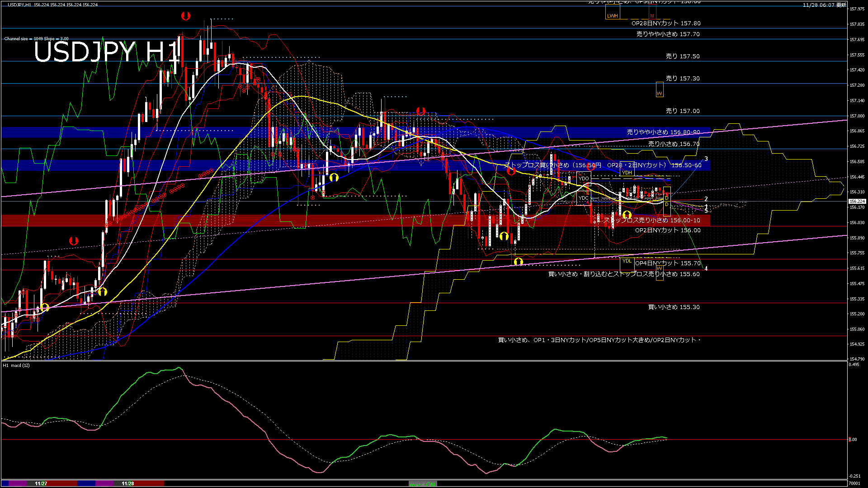This screenshot has height=488, width=868.
Task: Click red down arrow above chart peak
Action: (185, 16)
